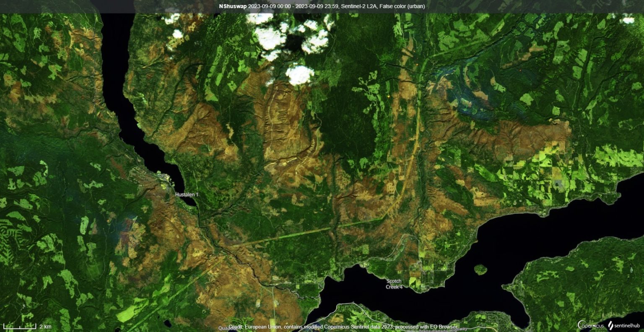
Task: Select the Hustalen 1 map label
Action: tap(187, 195)
